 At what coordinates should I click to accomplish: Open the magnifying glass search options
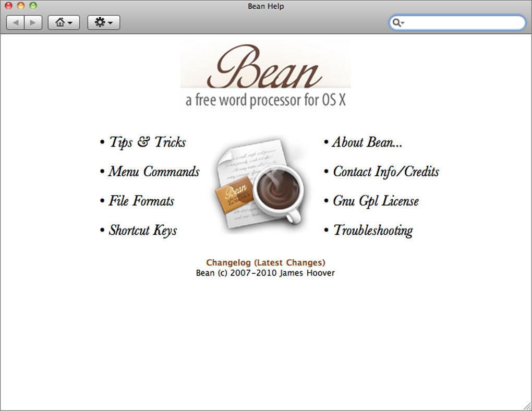pyautogui.click(x=398, y=23)
